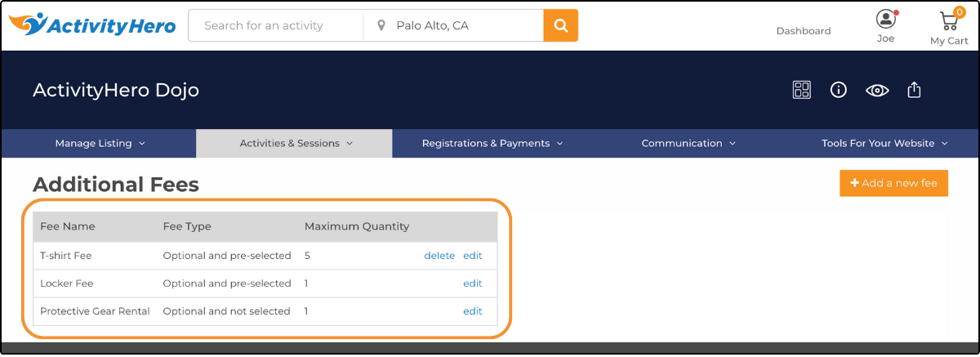Viewport: 980px width, 357px height.
Task: Click the cart count badge 0
Action: coord(960,12)
